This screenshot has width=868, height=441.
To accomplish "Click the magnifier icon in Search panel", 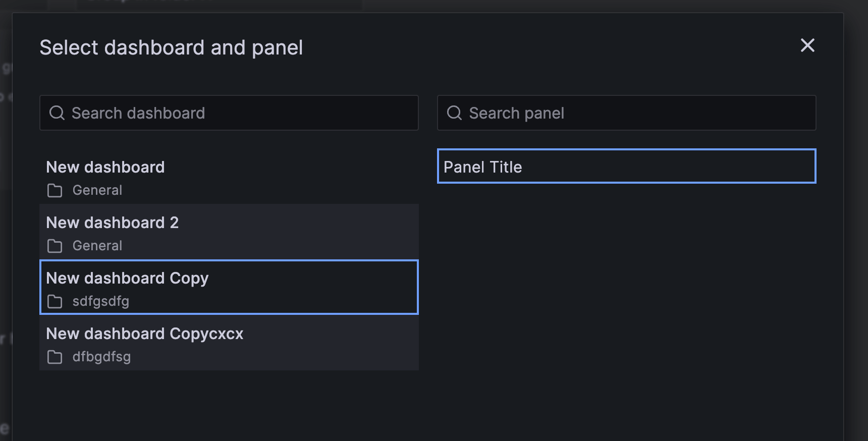I will pos(454,113).
